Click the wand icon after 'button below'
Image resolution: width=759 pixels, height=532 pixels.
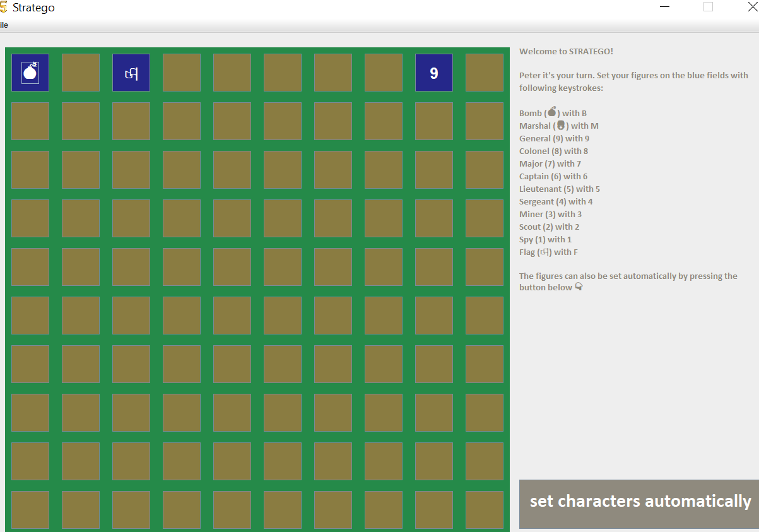tap(579, 287)
